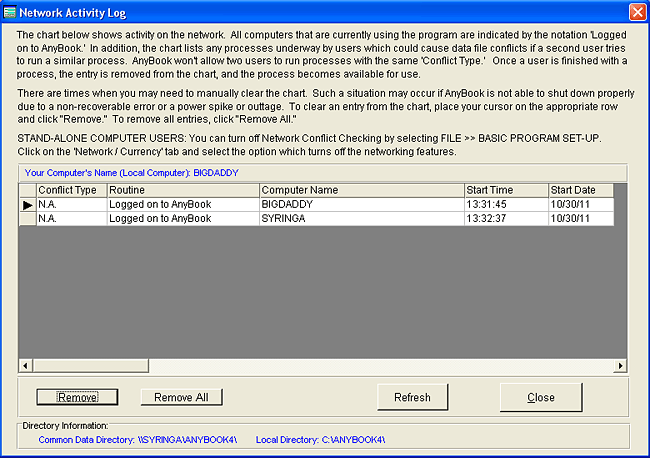650x458 pixels.
Task: Select the SYRINGA computer name cell
Action: tap(360, 218)
